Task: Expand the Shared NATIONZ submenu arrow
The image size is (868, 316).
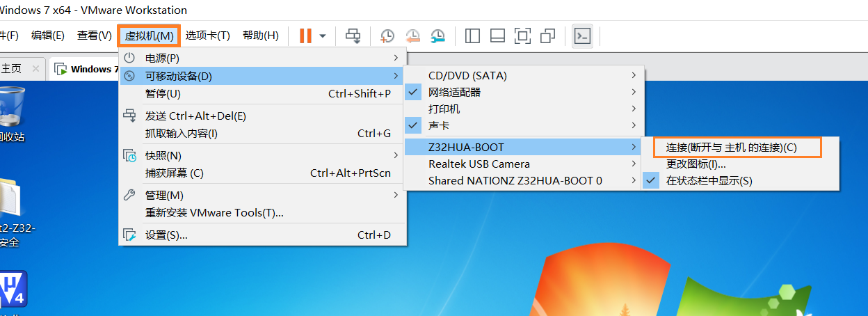Action: pyautogui.click(x=634, y=181)
